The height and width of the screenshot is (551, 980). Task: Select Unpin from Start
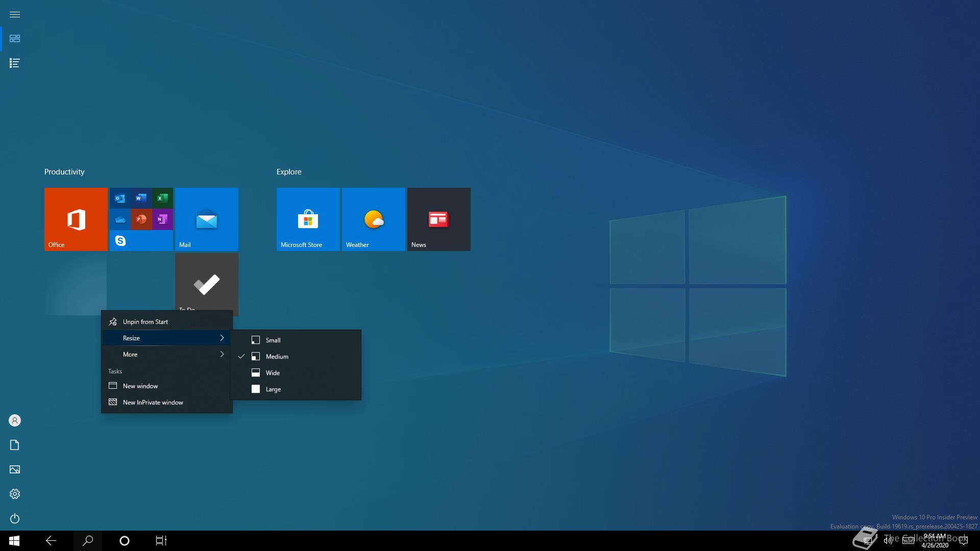167,322
